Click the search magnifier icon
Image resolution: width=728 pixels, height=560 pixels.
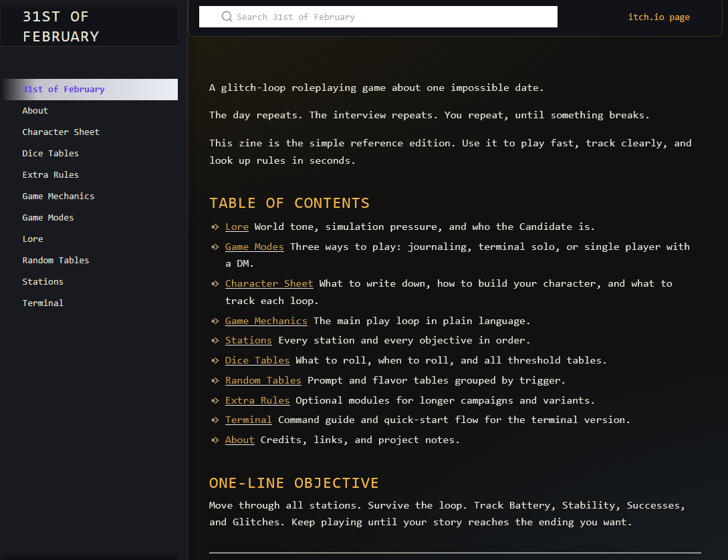click(x=227, y=17)
